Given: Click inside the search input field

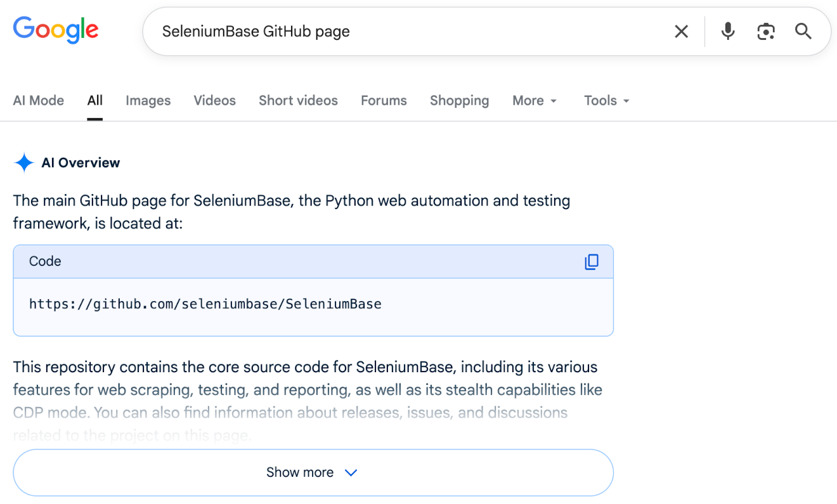Looking at the screenshot, I should click(x=380, y=30).
